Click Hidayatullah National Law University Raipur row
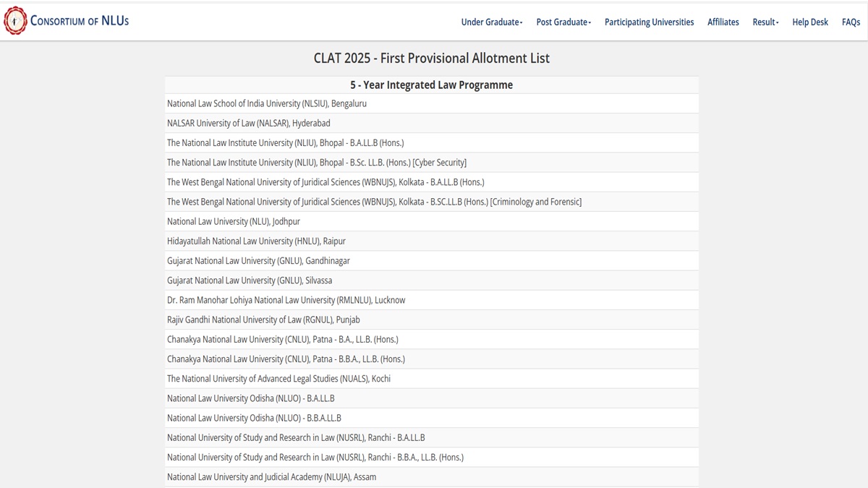Viewport: 868px width, 488px height. [x=255, y=241]
